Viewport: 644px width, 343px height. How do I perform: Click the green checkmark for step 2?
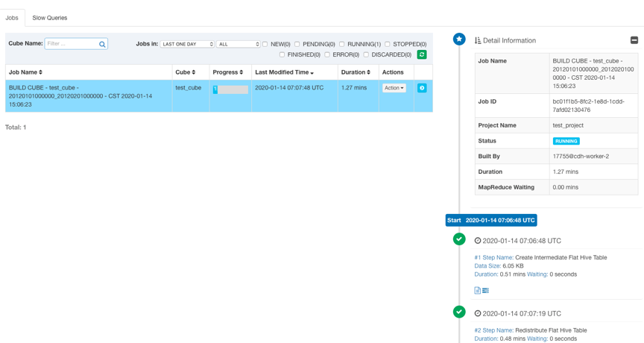coord(459,312)
